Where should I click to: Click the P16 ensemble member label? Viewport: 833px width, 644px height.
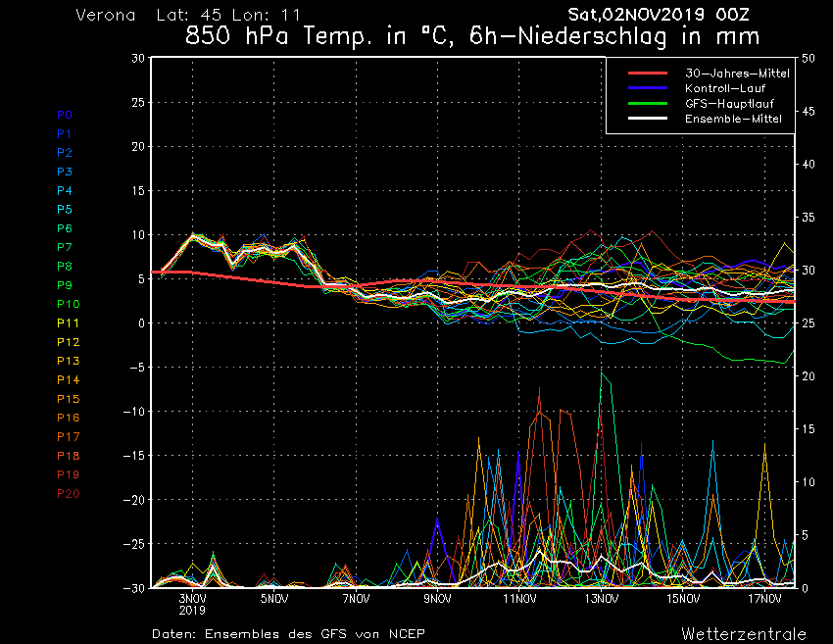pos(68,418)
